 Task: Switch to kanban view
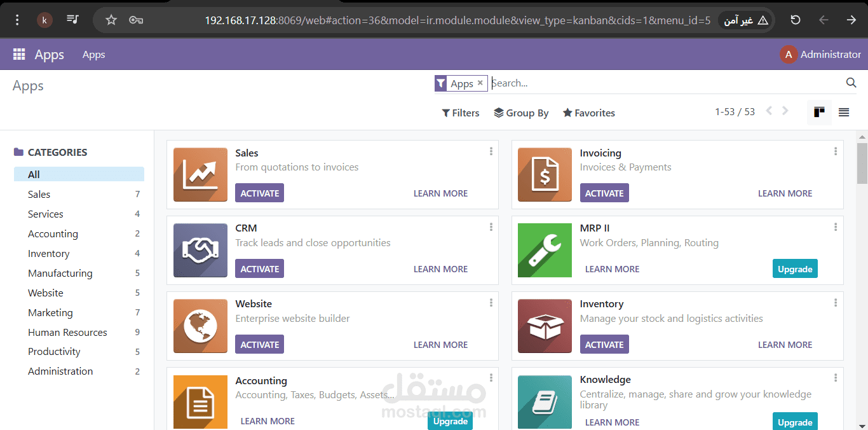[819, 113]
